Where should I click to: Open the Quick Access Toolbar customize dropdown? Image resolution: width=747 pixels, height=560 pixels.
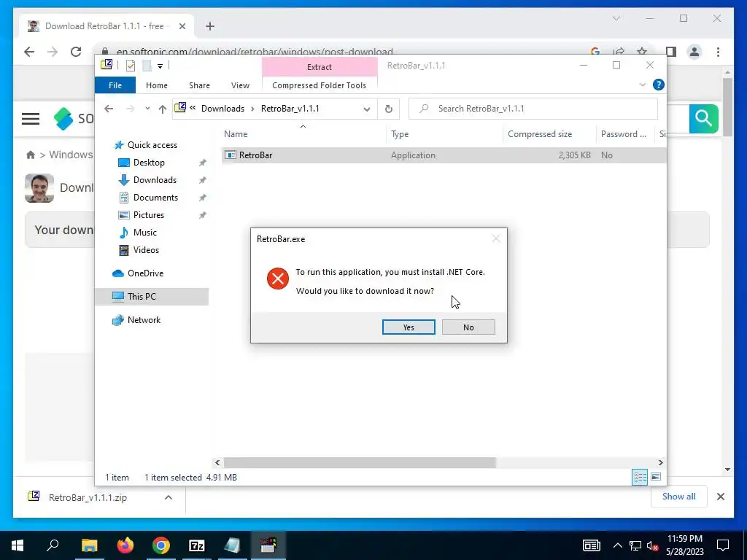pos(160,66)
